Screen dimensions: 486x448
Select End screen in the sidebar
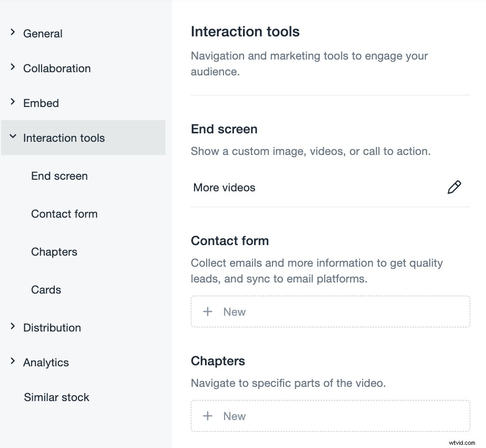[x=59, y=176]
